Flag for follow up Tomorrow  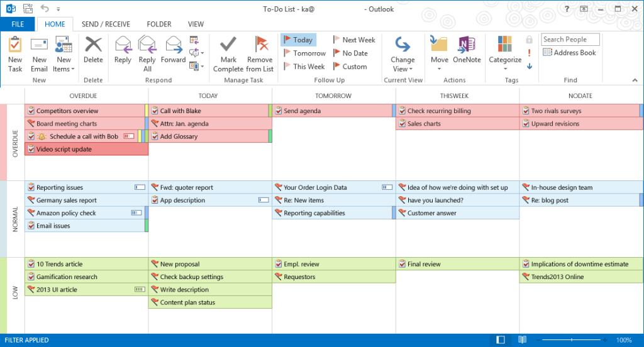(305, 53)
